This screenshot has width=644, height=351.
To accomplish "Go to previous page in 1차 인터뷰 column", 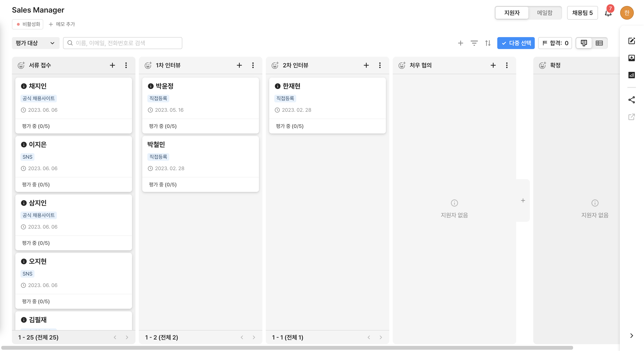I will 242,338.
